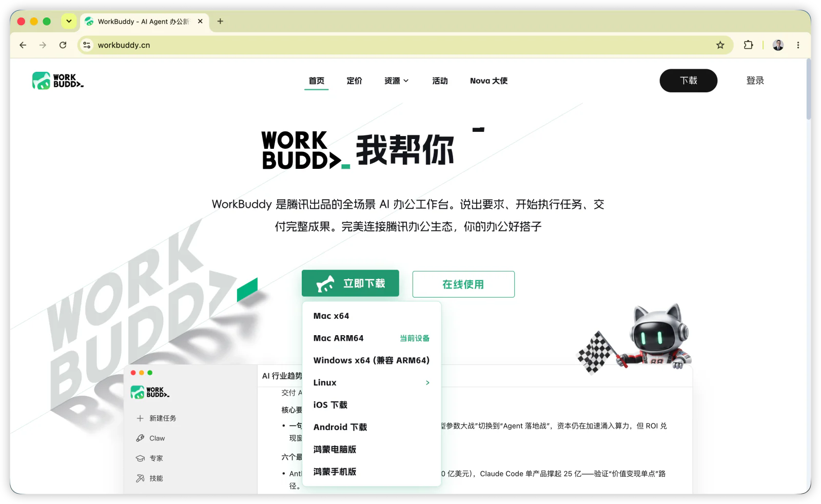Select iOS 下载 option
821x504 pixels.
(372, 405)
